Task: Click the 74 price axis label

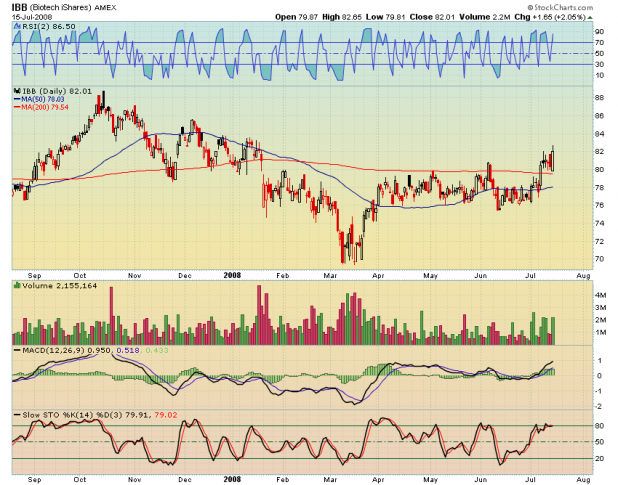Action: (599, 223)
